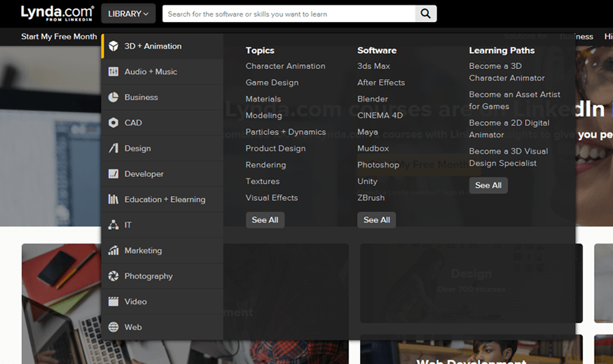613x364 pixels.
Task: Open the Blender software link
Action: coord(372,99)
